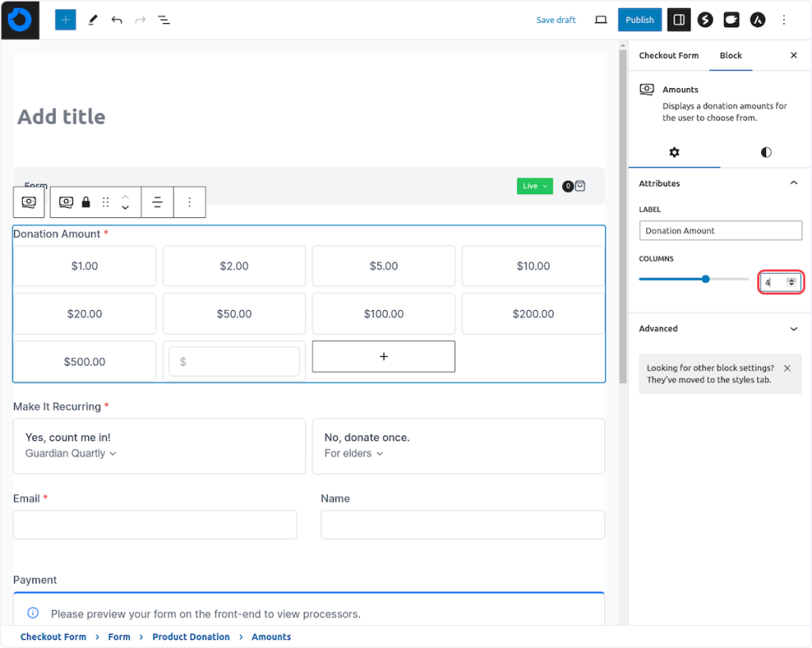Click the lock icon in block toolbar
812x648 pixels.
pyautogui.click(x=86, y=202)
